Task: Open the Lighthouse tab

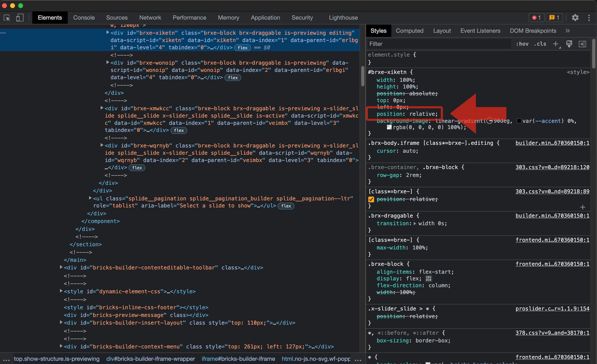Action: pyautogui.click(x=343, y=18)
